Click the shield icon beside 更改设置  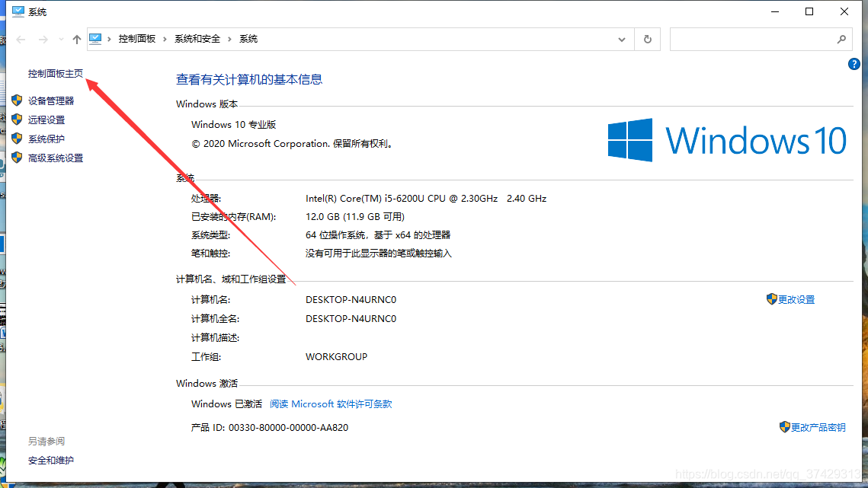[x=772, y=299]
